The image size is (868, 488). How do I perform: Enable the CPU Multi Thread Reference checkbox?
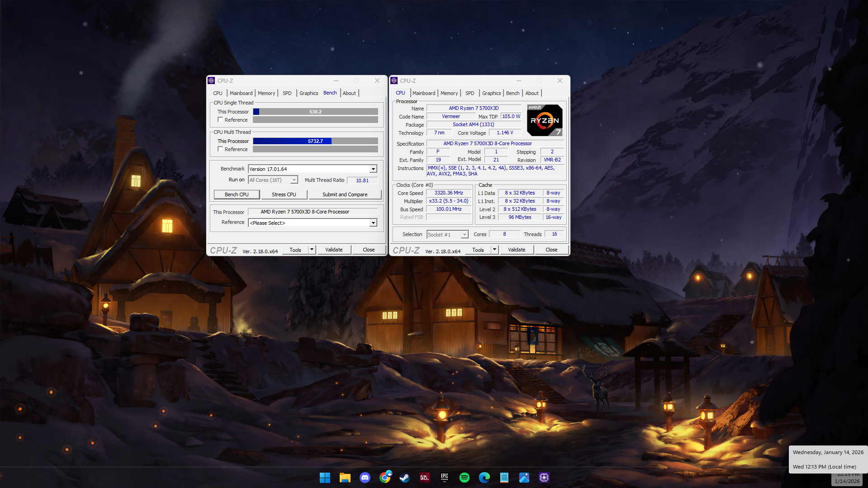coord(220,149)
